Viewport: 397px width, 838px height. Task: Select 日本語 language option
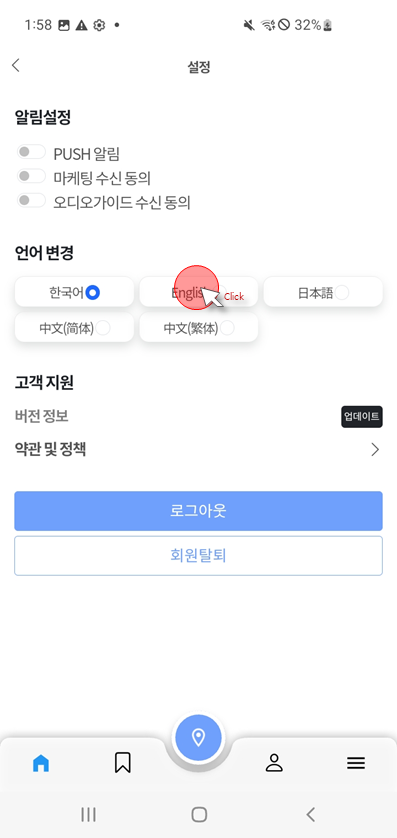tap(323, 292)
